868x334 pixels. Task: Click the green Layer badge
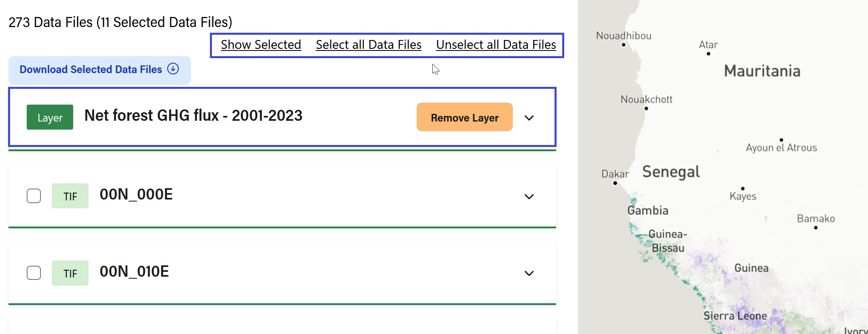[50, 117]
